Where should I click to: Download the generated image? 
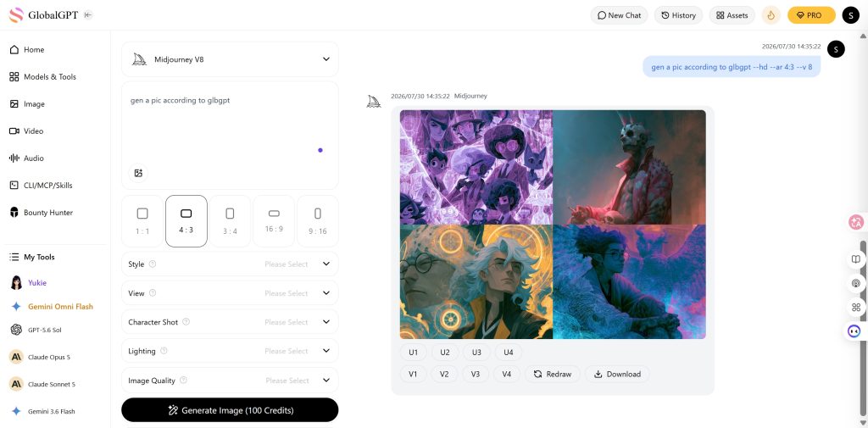(617, 374)
